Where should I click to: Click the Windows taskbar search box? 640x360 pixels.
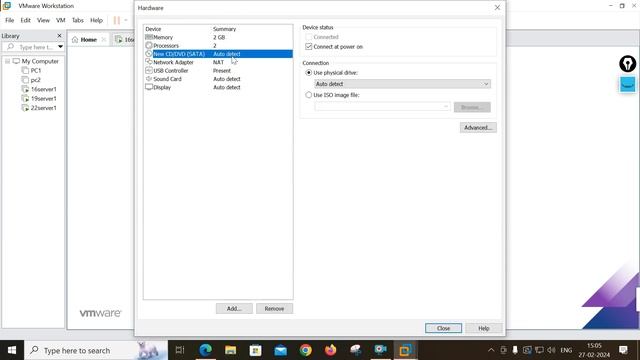tap(96, 350)
